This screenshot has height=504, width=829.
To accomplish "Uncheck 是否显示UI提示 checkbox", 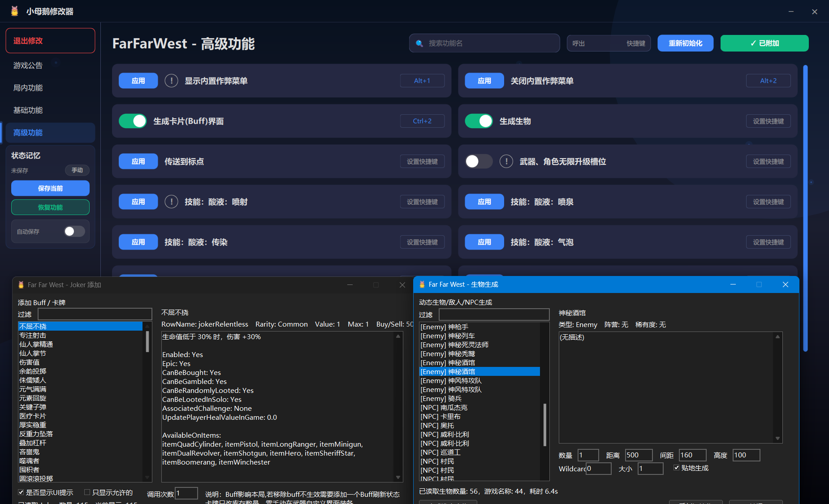I will click(21, 492).
